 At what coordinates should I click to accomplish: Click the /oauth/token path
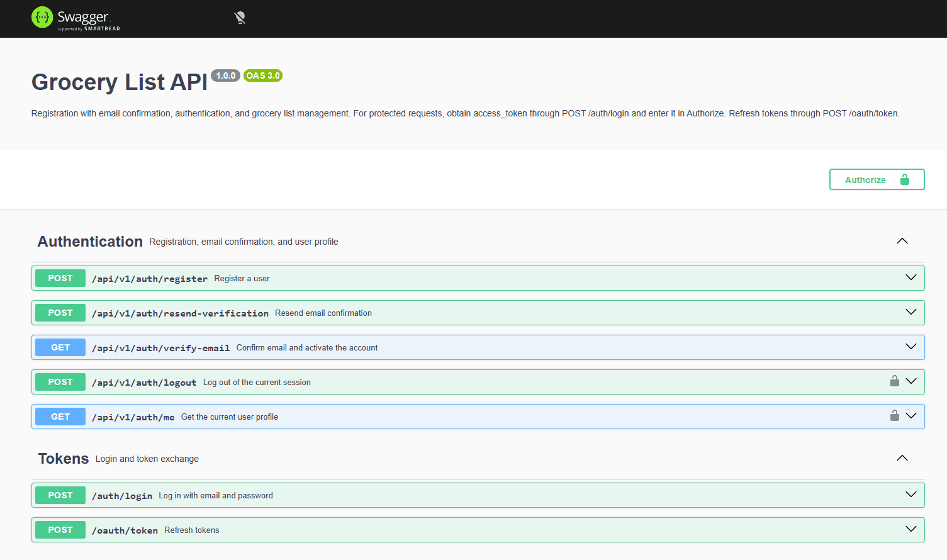click(125, 530)
